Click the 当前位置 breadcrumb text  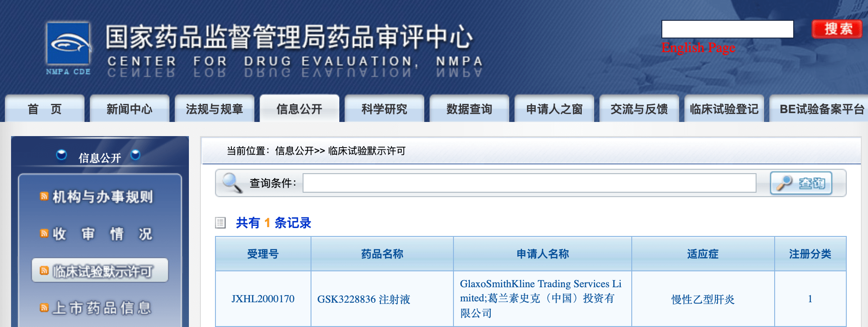point(316,151)
